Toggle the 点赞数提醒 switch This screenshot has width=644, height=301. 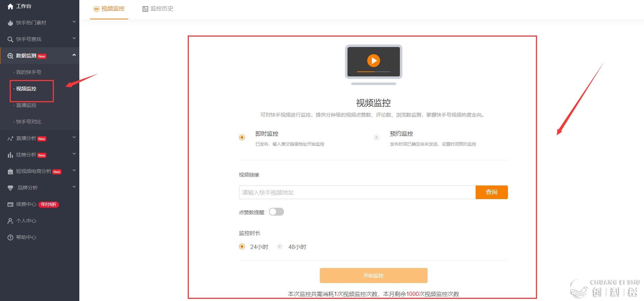[276, 212]
